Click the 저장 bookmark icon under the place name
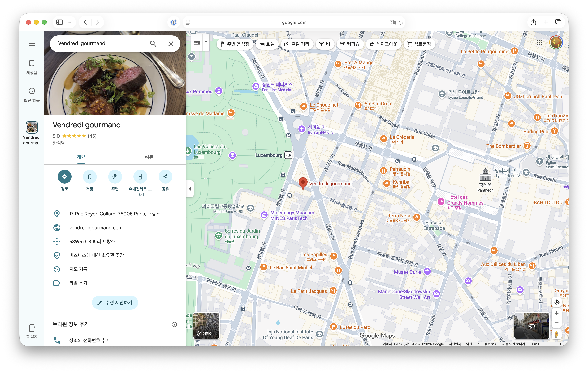This screenshot has width=588, height=372. point(90,176)
